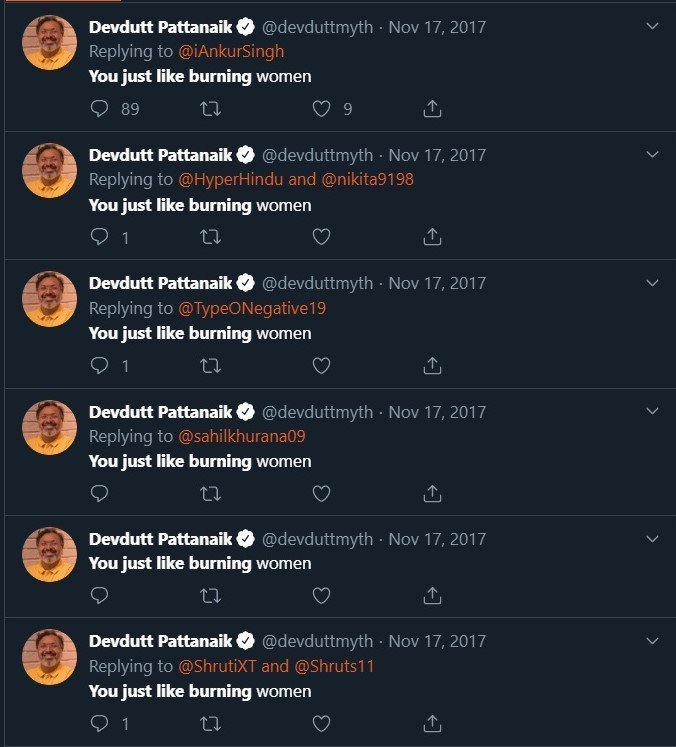The height and width of the screenshot is (747, 676).
Task: Like the tweet replying to @ShrutiXT
Action: pos(321,723)
